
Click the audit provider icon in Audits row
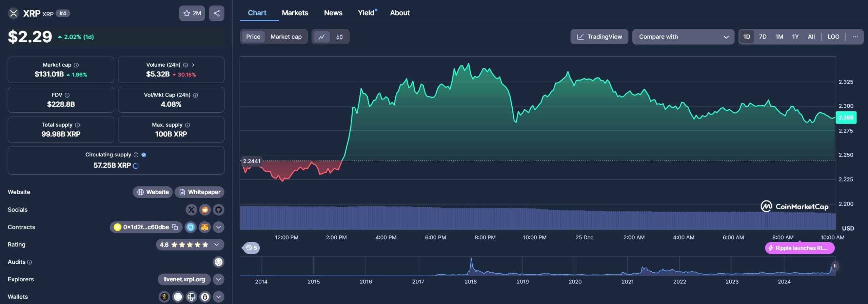(219, 262)
